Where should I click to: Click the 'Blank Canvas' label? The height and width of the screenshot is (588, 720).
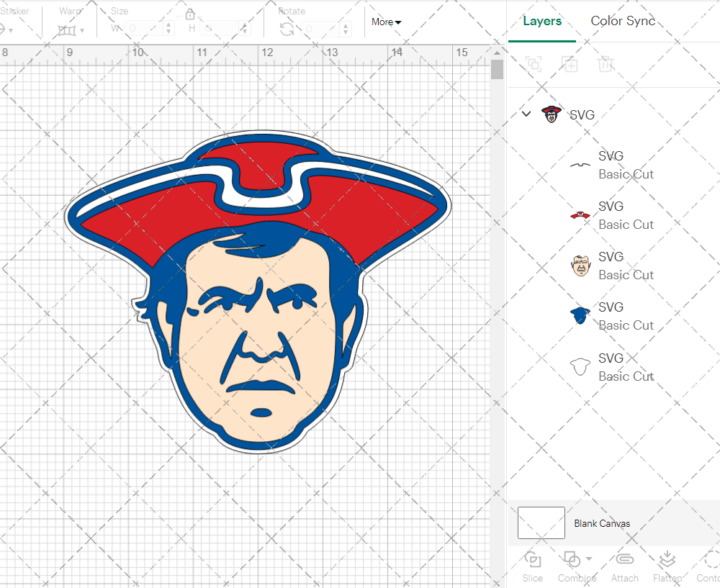[602, 523]
